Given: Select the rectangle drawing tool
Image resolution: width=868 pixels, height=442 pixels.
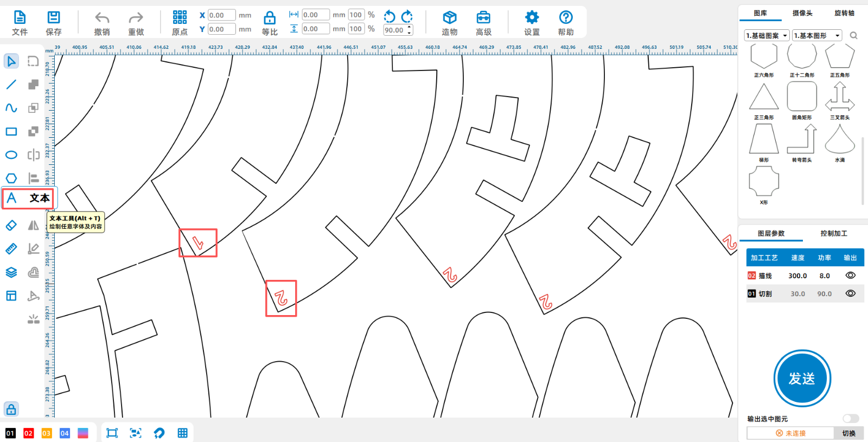Looking at the screenshot, I should [x=11, y=132].
